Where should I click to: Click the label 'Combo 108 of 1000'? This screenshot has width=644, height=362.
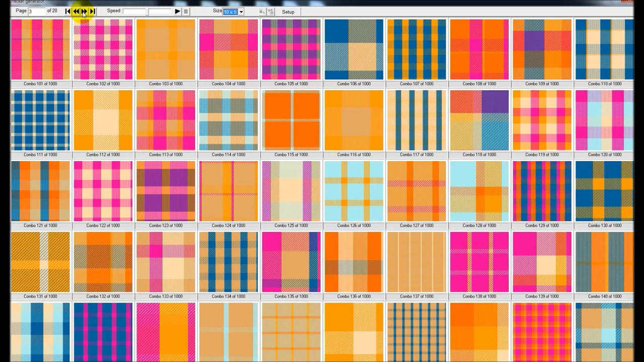tap(479, 84)
